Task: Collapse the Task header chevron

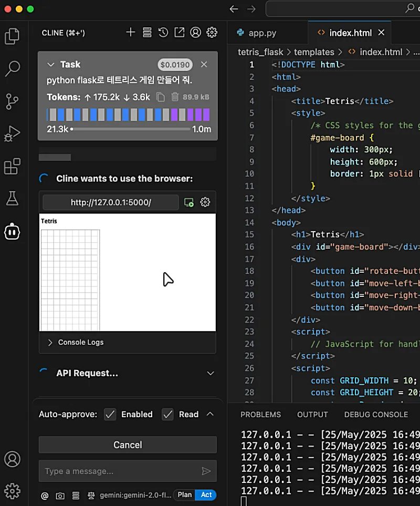Action: [50, 65]
